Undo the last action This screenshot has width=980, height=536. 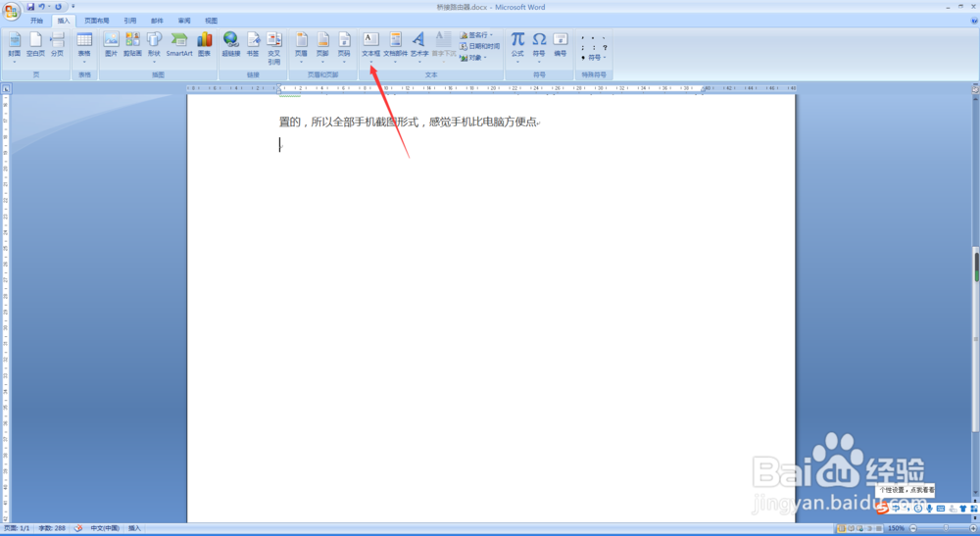(x=42, y=7)
